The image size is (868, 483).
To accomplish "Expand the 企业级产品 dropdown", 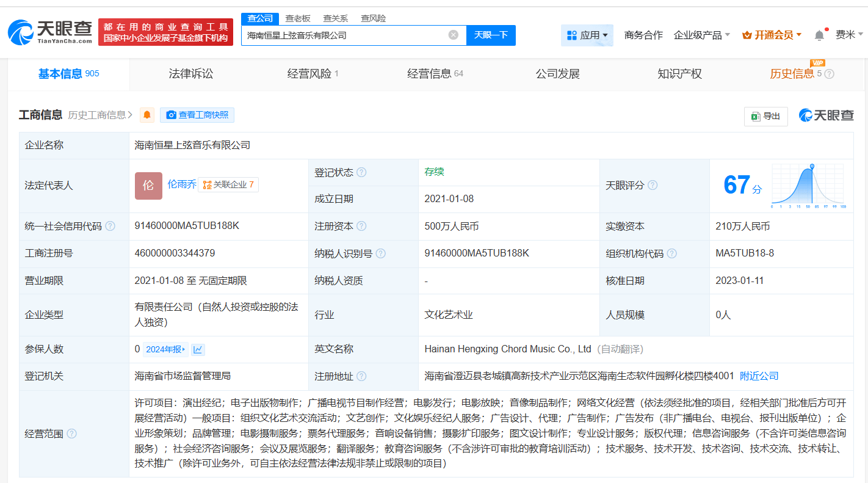I will (701, 35).
